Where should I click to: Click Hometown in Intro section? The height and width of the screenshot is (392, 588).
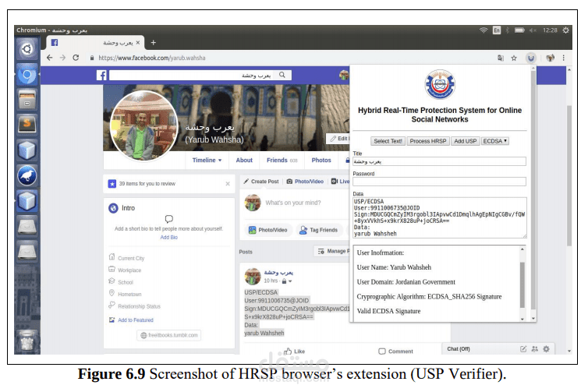tap(129, 294)
